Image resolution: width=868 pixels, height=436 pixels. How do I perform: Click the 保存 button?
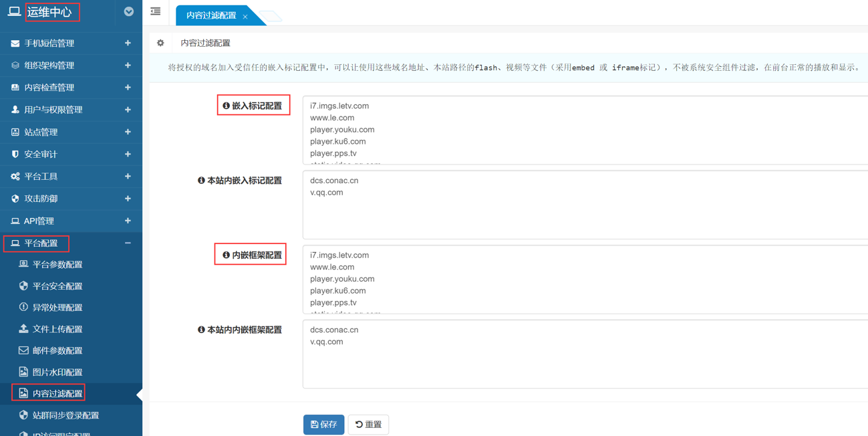point(323,425)
